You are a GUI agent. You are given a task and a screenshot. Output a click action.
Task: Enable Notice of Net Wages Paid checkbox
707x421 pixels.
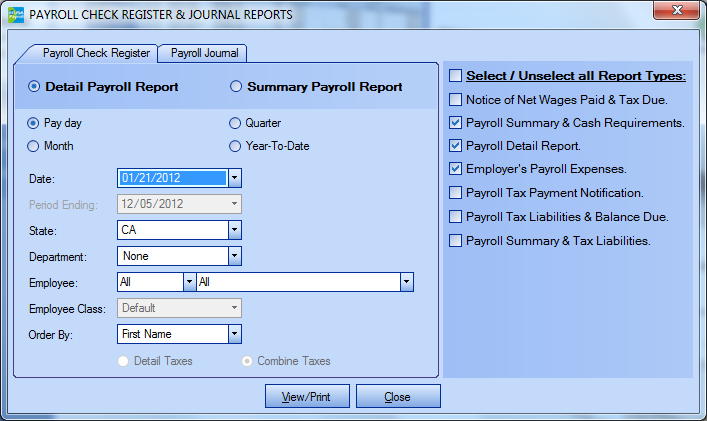(456, 99)
